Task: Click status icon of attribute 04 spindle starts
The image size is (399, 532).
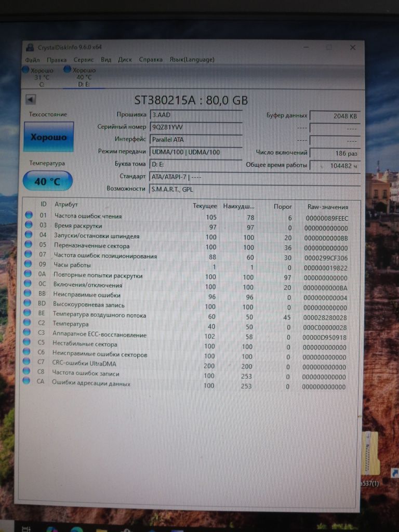Action: click(x=29, y=234)
